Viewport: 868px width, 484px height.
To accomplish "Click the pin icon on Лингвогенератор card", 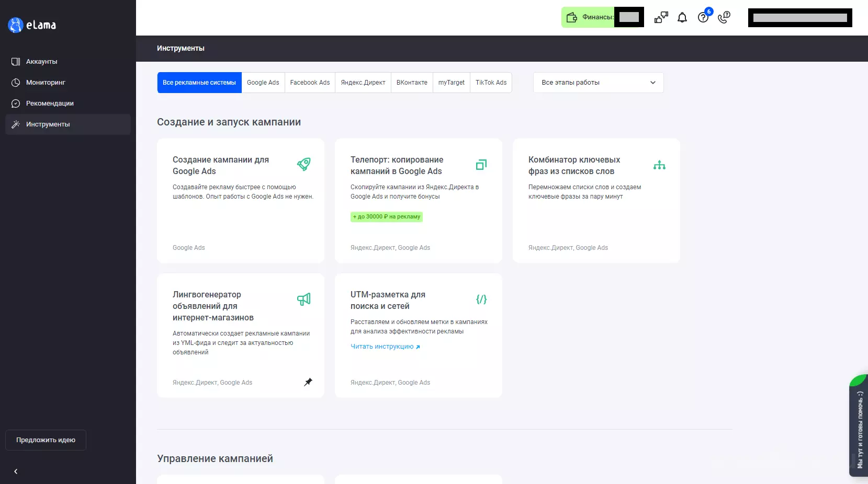I will [308, 382].
